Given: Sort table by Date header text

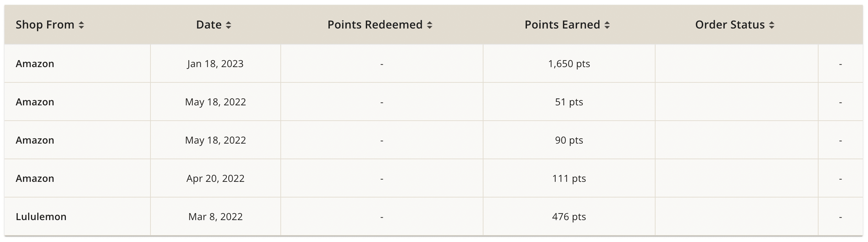Looking at the screenshot, I should pyautogui.click(x=209, y=25).
